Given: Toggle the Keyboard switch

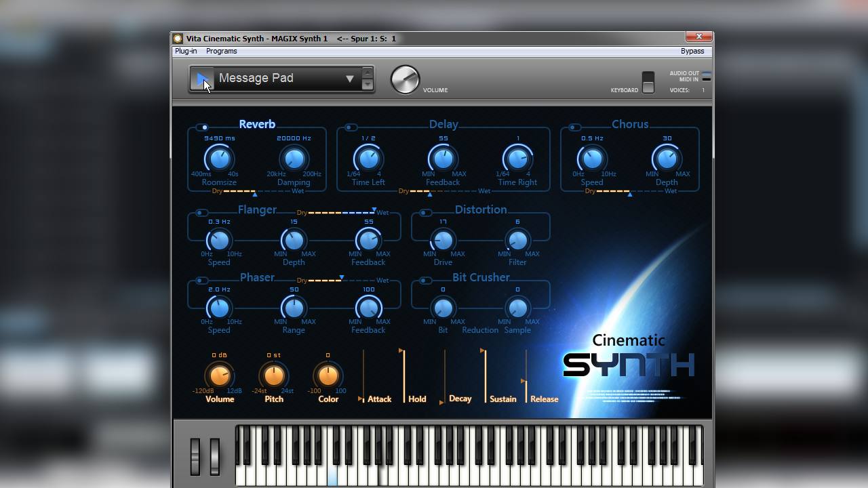Looking at the screenshot, I should 648,82.
